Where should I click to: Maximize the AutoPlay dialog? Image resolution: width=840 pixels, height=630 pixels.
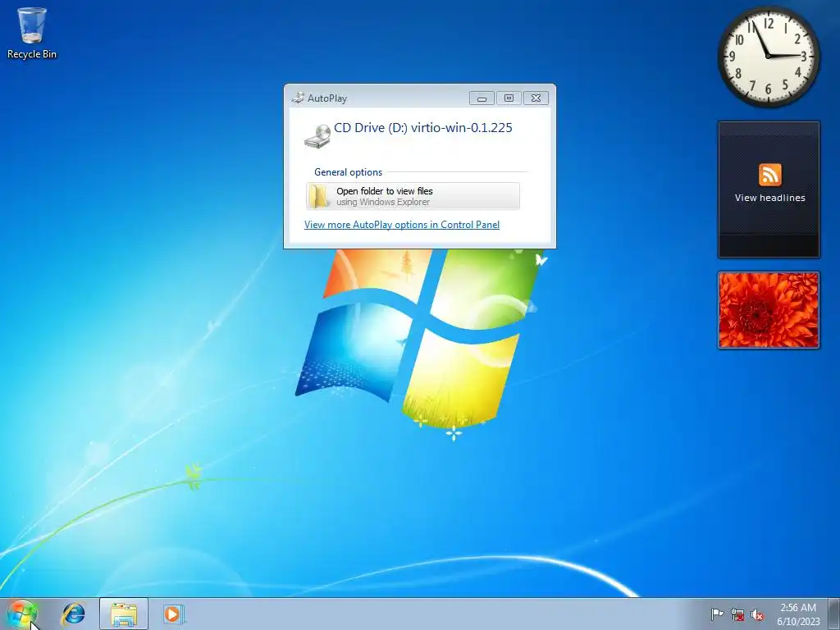coord(509,98)
